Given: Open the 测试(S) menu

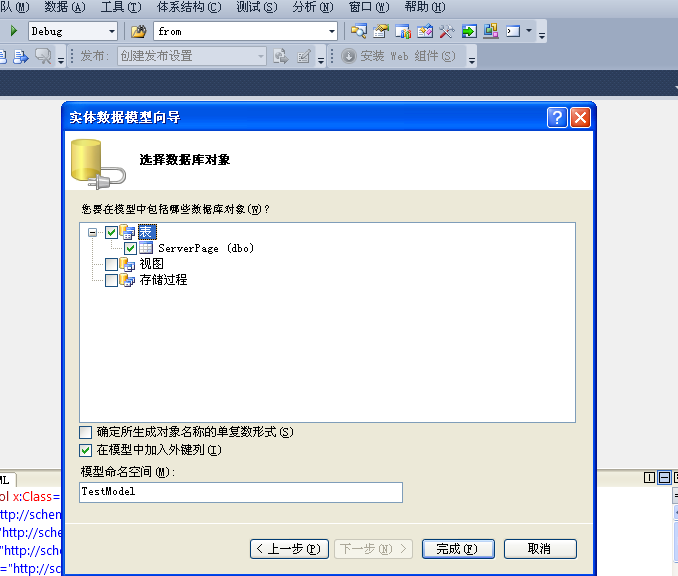Looking at the screenshot, I should click(x=257, y=7).
